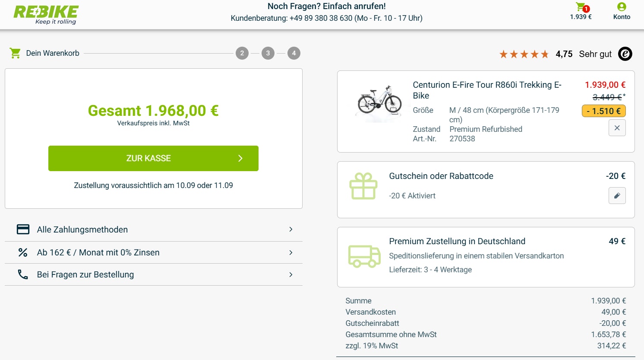Screen dimensions: 644x360
Task: Click the Konto account icon
Action: pyautogui.click(x=621, y=7)
